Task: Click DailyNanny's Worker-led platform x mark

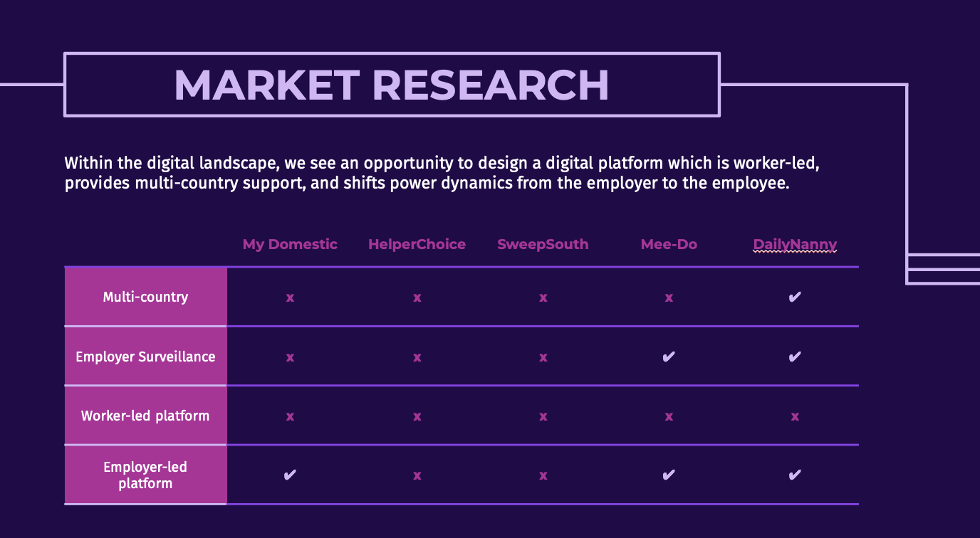Action: [795, 416]
